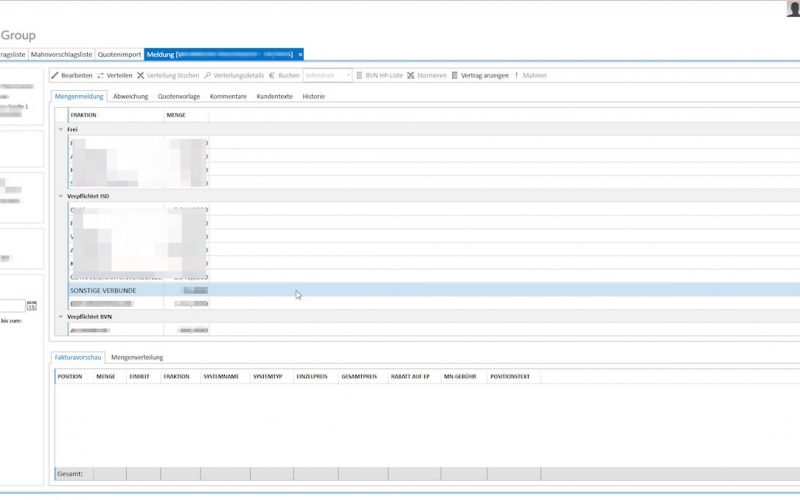Click the SYSTEMTYP column header

pyautogui.click(x=271, y=376)
